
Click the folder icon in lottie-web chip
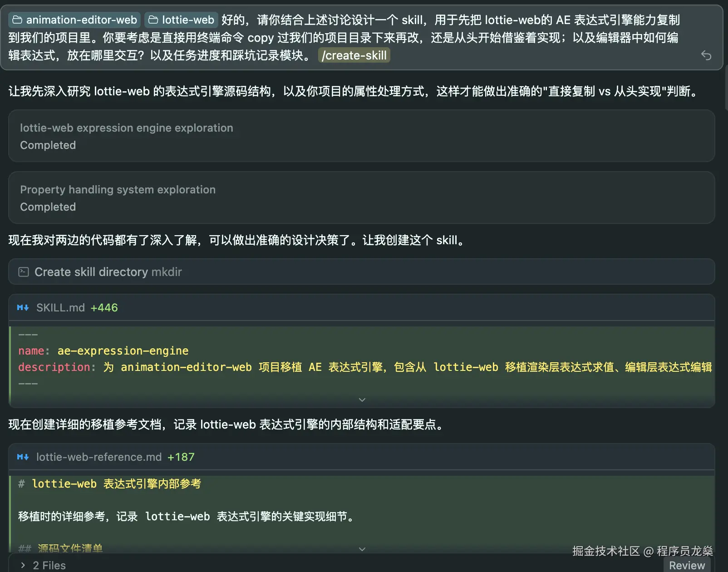[153, 20]
